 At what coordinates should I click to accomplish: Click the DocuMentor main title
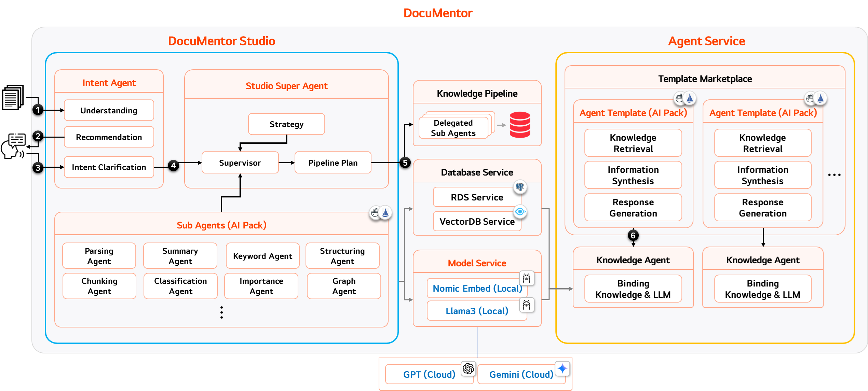tap(438, 13)
